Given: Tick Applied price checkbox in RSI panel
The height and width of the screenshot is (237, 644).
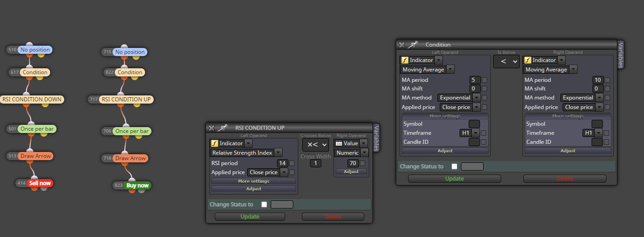Looking at the screenshot, I should [x=292, y=172].
